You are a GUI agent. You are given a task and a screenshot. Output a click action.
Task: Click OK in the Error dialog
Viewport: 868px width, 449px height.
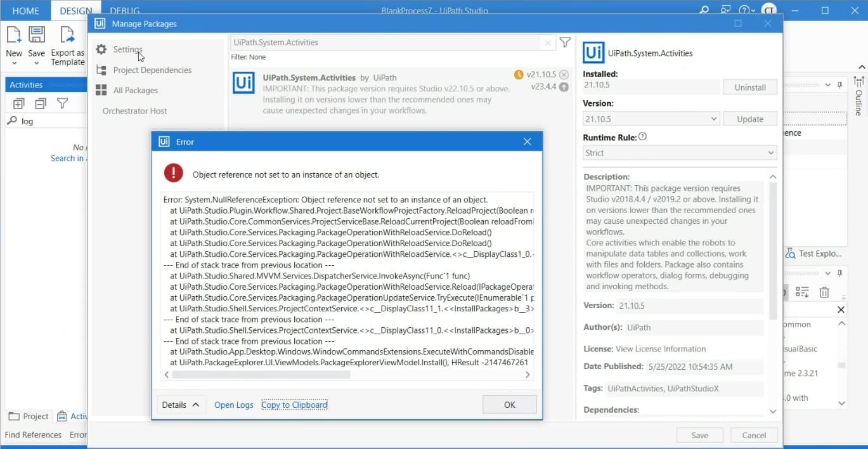(x=509, y=405)
